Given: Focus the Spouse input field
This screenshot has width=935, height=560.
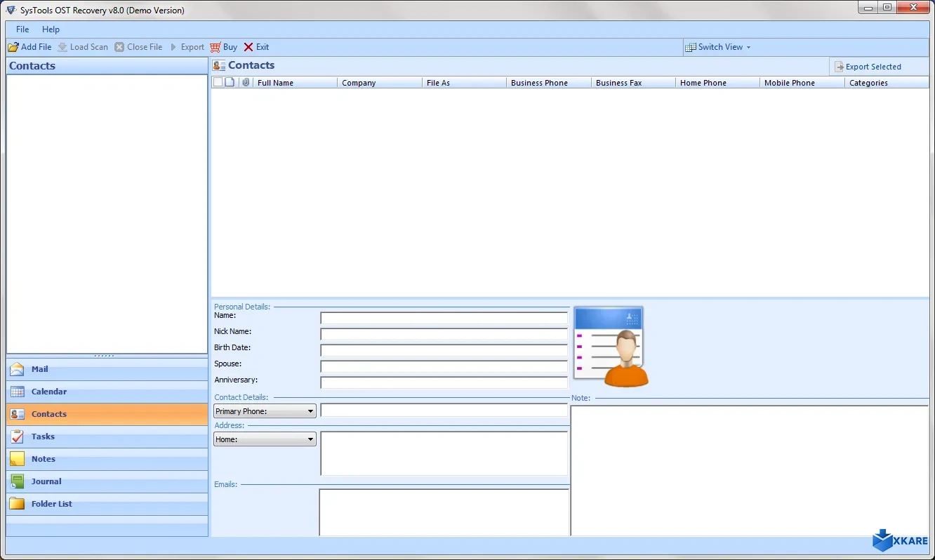Looking at the screenshot, I should click(x=444, y=366).
